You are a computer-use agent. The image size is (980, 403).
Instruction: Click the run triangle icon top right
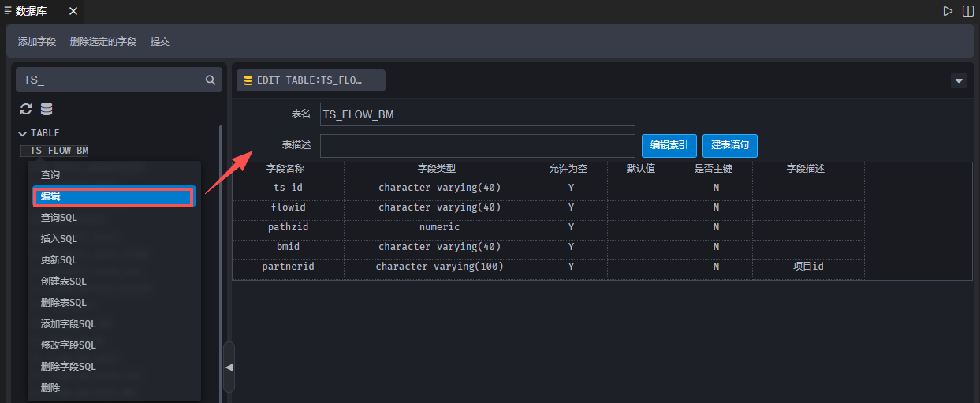(x=948, y=11)
